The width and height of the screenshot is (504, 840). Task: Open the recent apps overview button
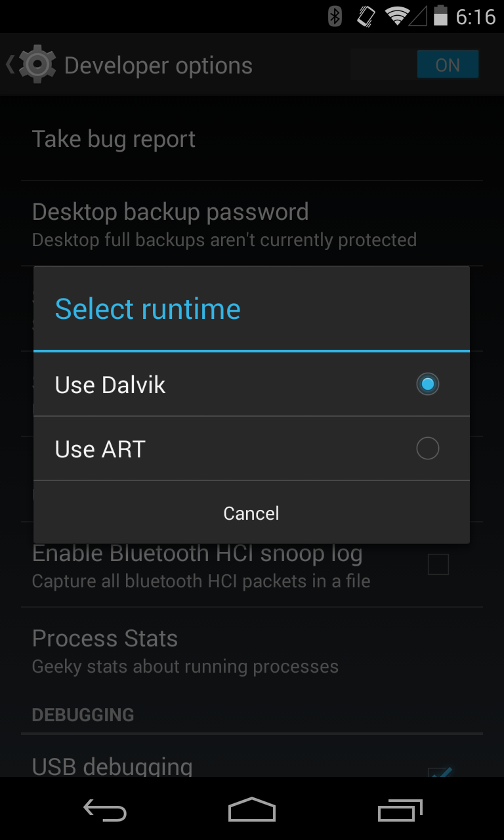pos(400,810)
